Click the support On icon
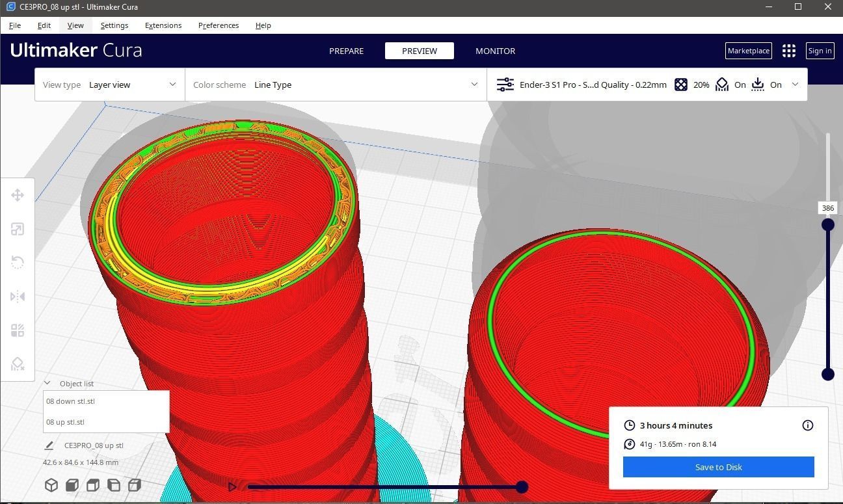The width and height of the screenshot is (843, 504). pos(722,85)
